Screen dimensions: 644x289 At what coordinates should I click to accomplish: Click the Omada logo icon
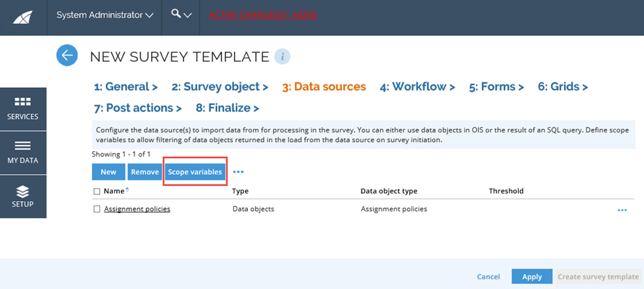click(23, 17)
